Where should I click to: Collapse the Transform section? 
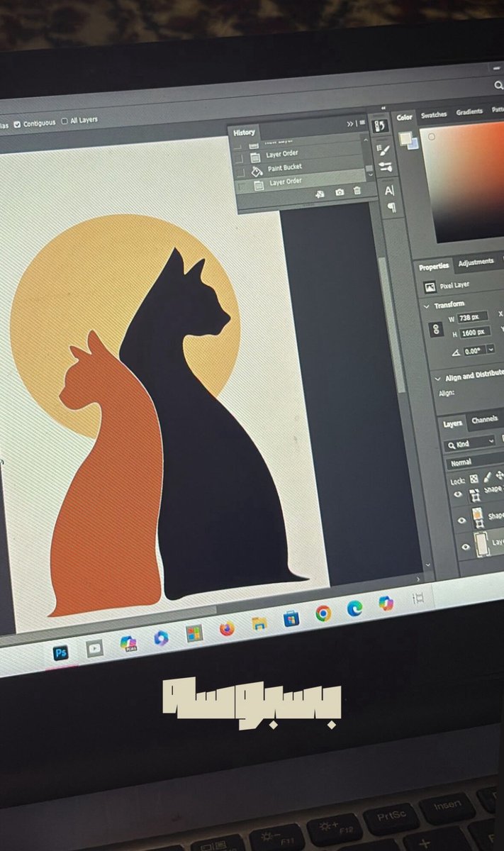[427, 306]
